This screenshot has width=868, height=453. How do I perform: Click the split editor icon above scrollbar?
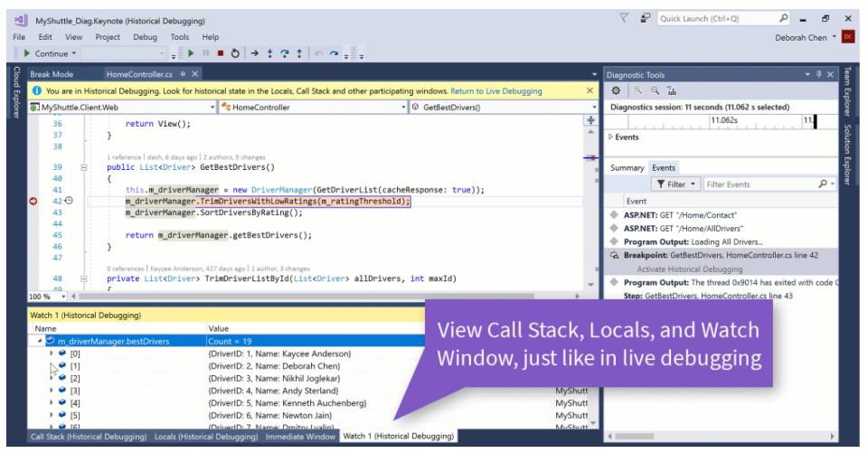pos(590,120)
